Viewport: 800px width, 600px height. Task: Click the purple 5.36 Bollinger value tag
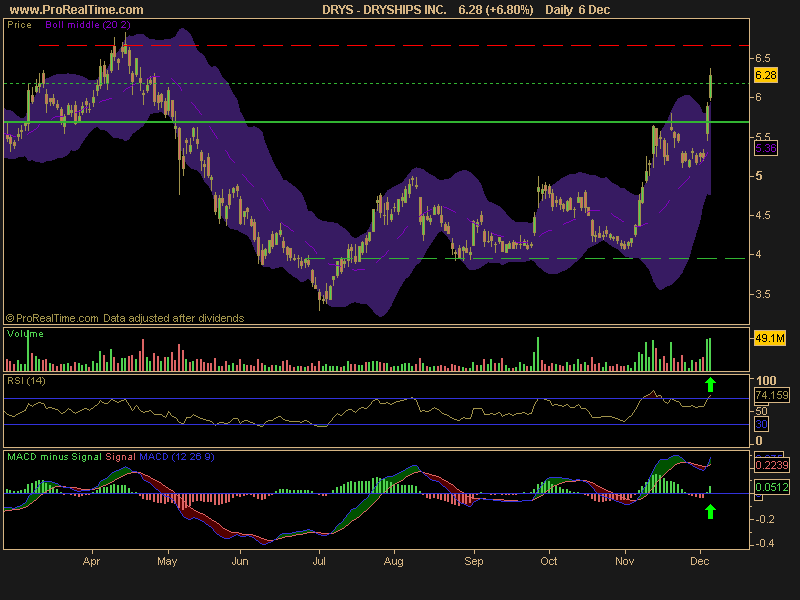[x=765, y=148]
